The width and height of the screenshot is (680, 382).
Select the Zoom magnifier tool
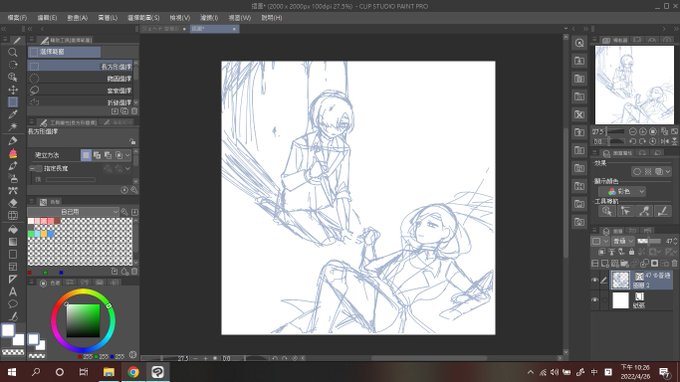point(13,52)
